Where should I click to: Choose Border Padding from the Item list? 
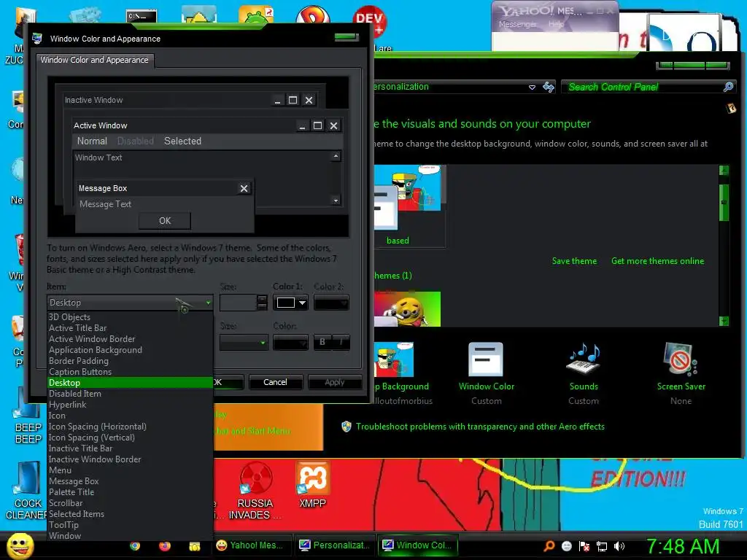pos(130,361)
